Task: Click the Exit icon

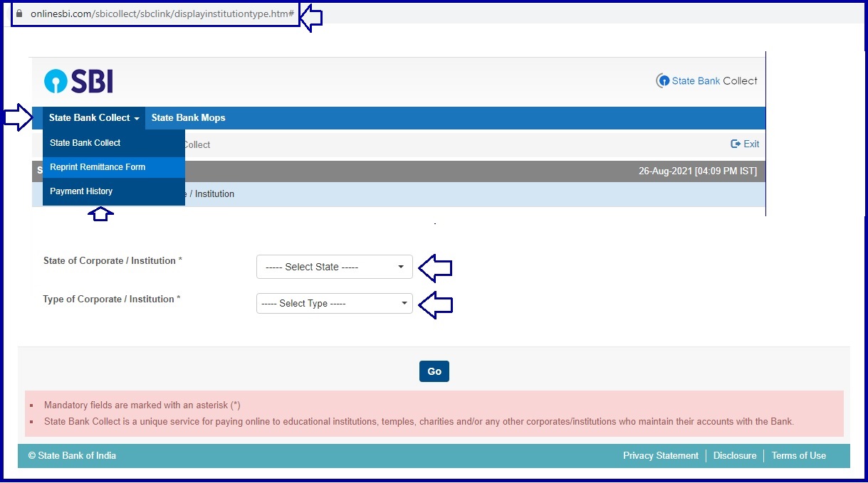Action: tap(745, 144)
